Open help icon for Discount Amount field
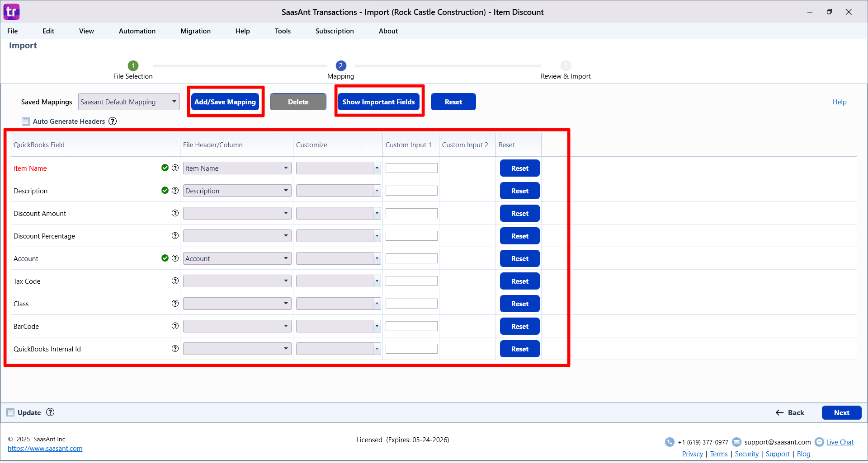The width and height of the screenshot is (868, 463). [x=175, y=213]
